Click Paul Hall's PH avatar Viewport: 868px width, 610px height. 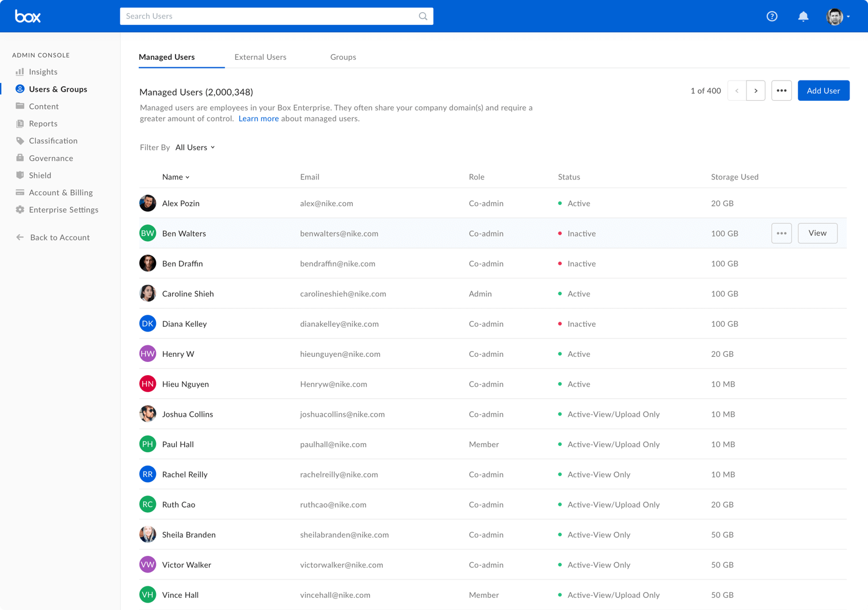(148, 444)
